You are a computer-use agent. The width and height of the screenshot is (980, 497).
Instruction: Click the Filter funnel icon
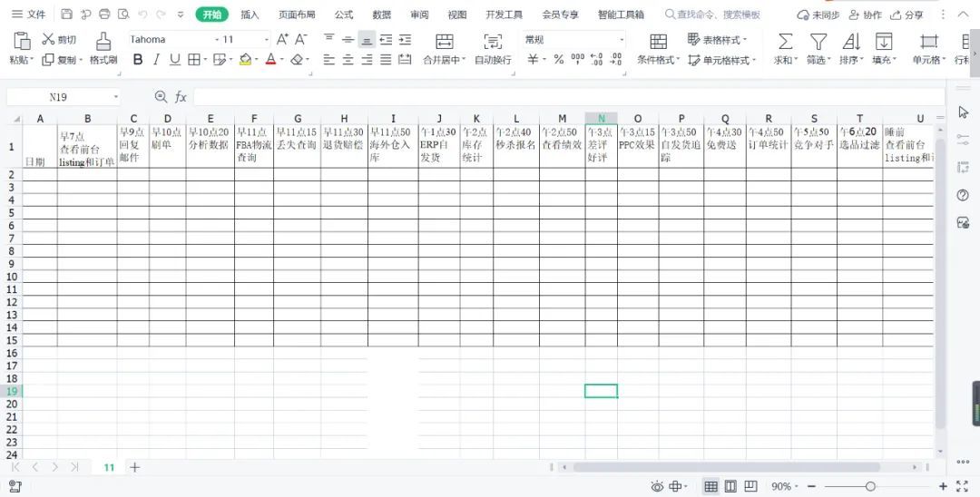click(x=818, y=41)
